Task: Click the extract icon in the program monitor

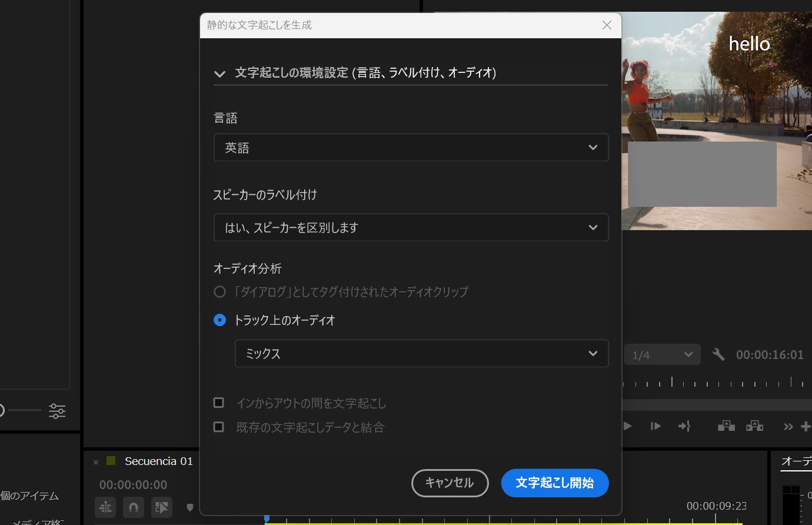Action: [x=754, y=426]
